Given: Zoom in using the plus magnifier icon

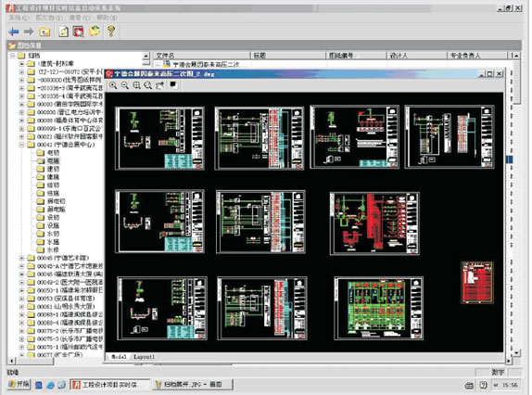Looking at the screenshot, I should point(113,85).
